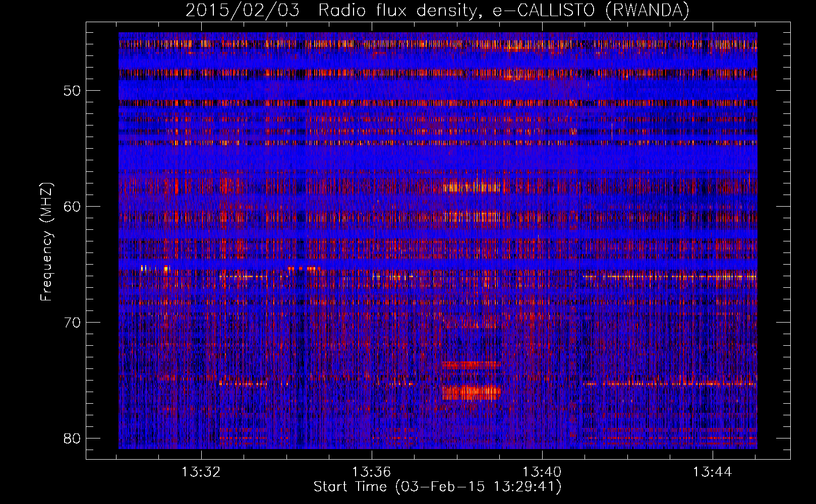Click the '60' frequency tick label
The height and width of the screenshot is (504, 816).
point(73,206)
